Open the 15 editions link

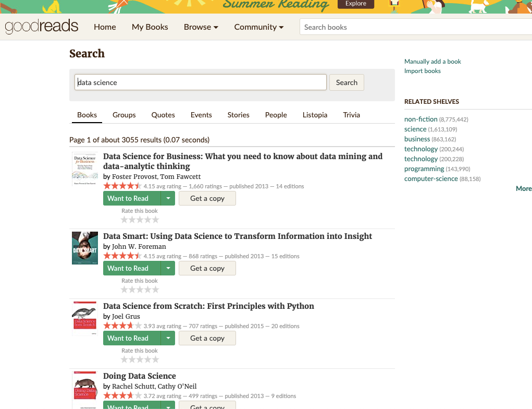click(x=286, y=257)
